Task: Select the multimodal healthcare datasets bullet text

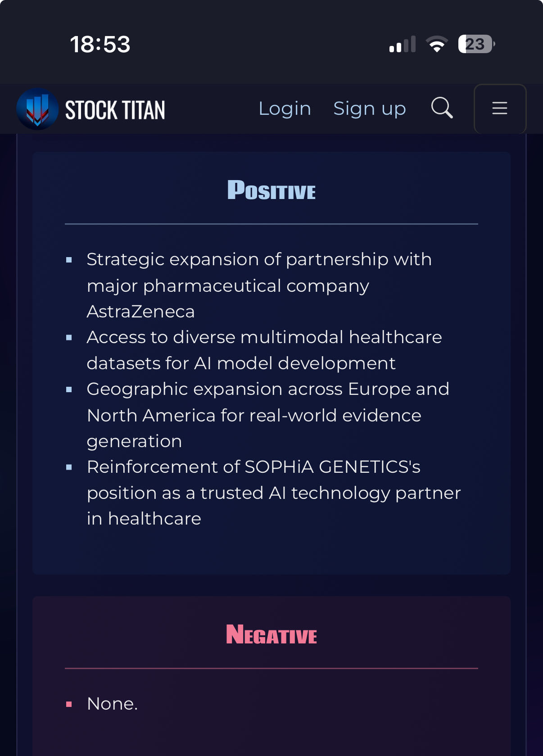Action: (x=264, y=350)
